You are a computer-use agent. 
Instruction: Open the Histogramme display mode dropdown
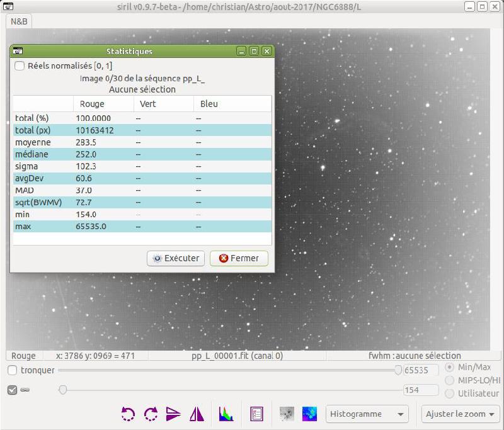pos(367,414)
